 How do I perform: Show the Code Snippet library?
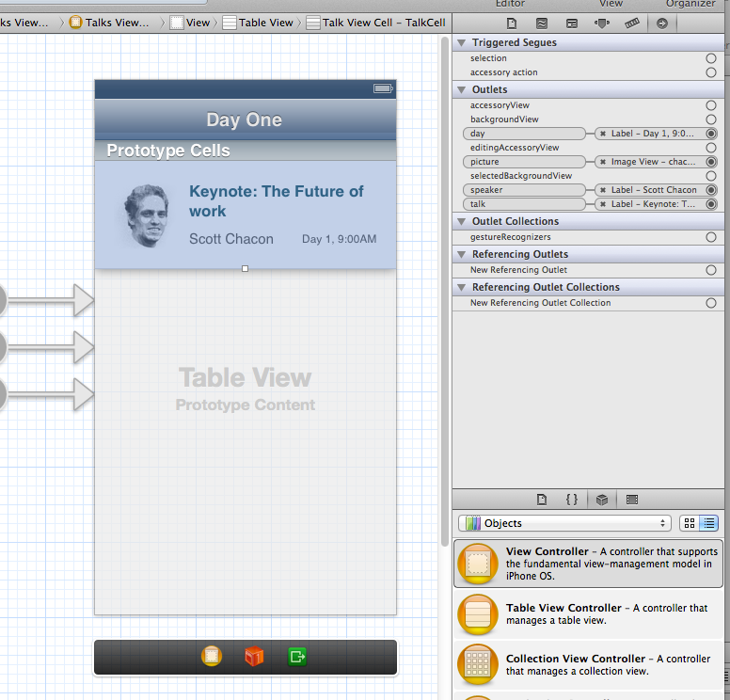(x=572, y=500)
